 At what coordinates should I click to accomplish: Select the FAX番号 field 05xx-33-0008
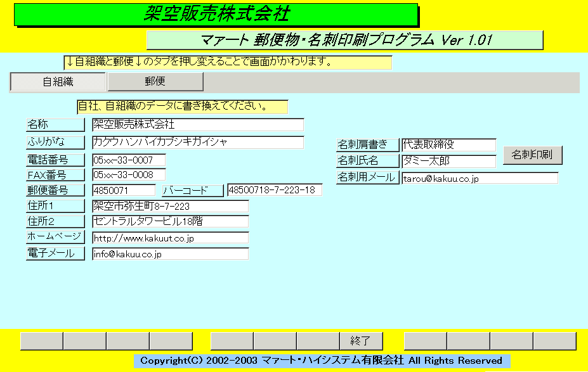point(129,175)
